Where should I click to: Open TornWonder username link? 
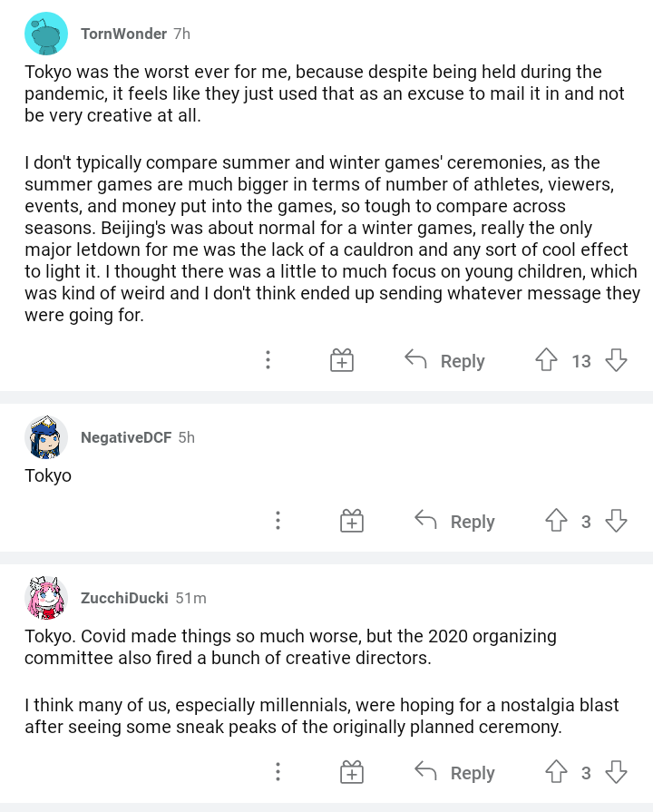[x=123, y=34]
